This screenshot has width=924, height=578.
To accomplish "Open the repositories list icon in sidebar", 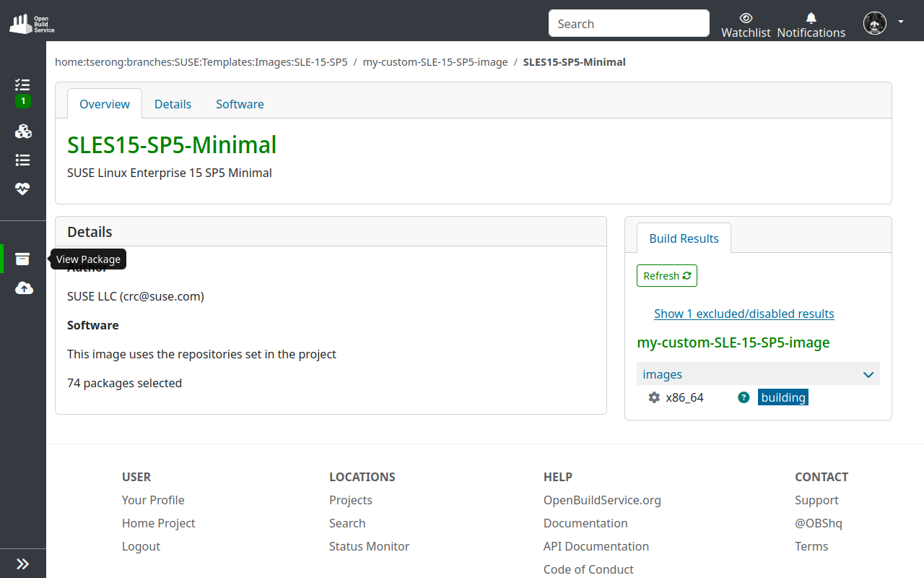I will tap(22, 160).
